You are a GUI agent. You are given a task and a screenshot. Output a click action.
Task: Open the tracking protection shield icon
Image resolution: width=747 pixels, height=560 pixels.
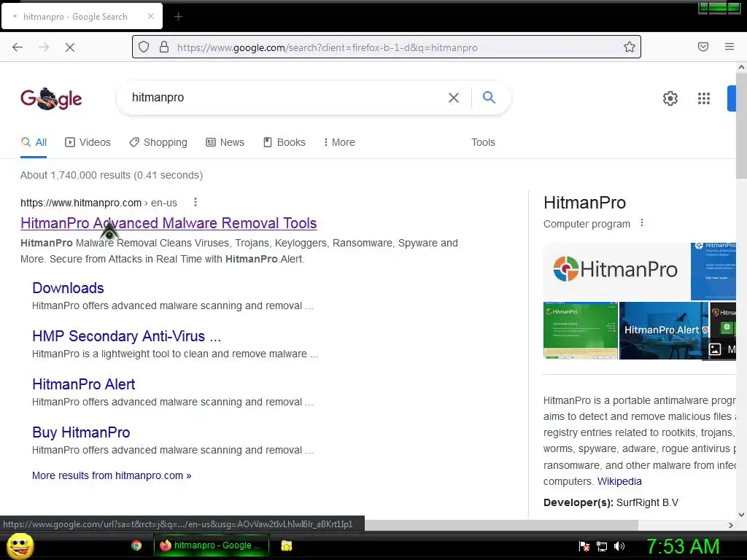point(144,47)
